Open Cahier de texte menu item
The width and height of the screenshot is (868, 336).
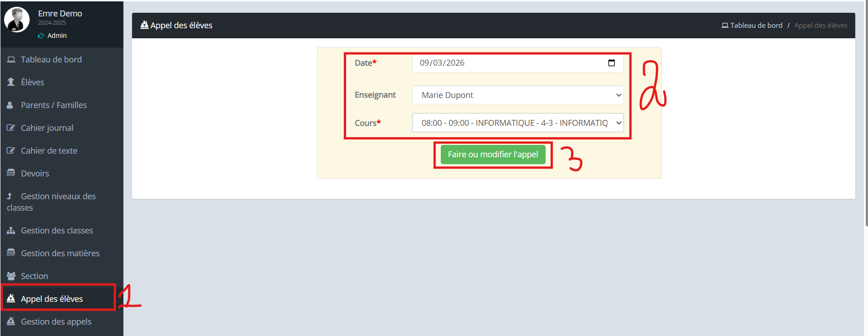point(49,151)
